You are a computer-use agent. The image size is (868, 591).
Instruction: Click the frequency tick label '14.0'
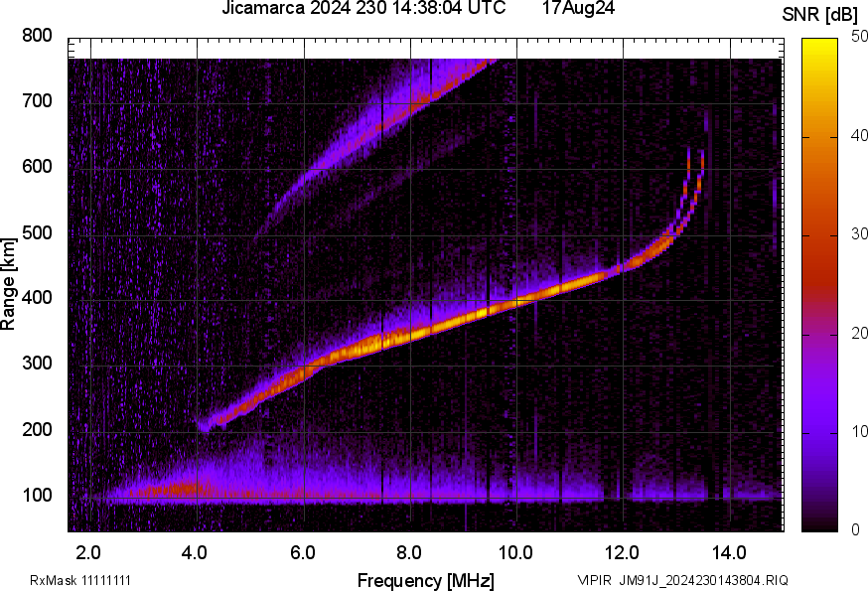[729, 552]
